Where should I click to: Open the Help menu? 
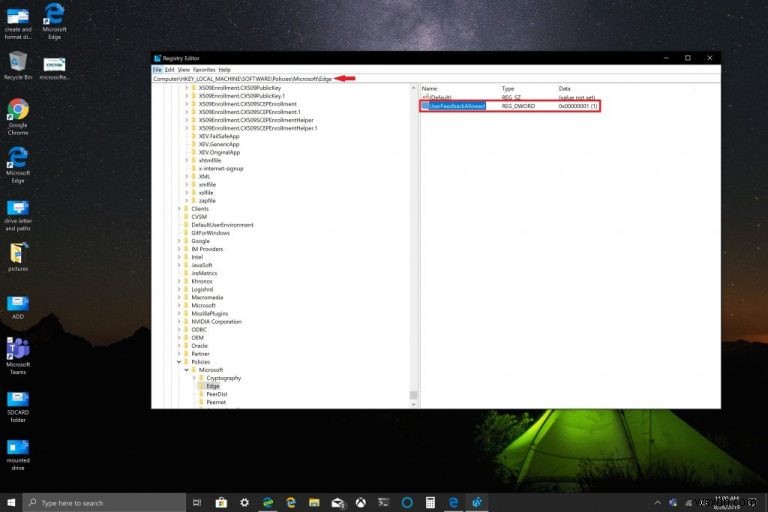pyautogui.click(x=224, y=70)
